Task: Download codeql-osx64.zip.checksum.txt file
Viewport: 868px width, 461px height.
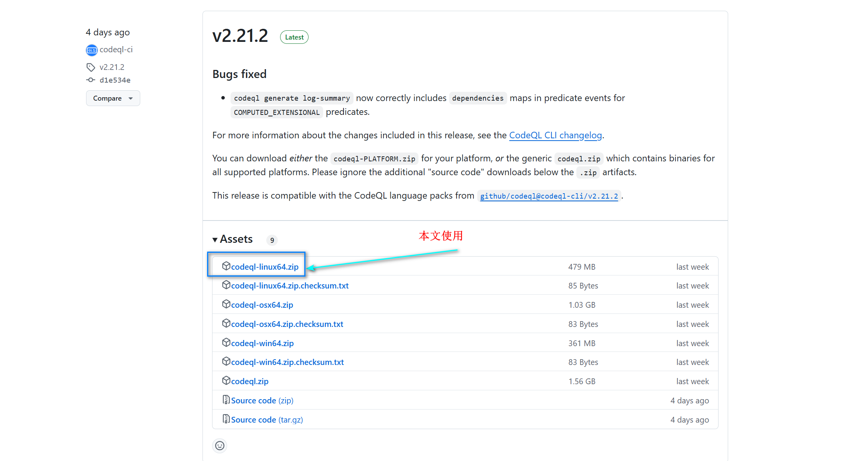Action: coord(287,324)
